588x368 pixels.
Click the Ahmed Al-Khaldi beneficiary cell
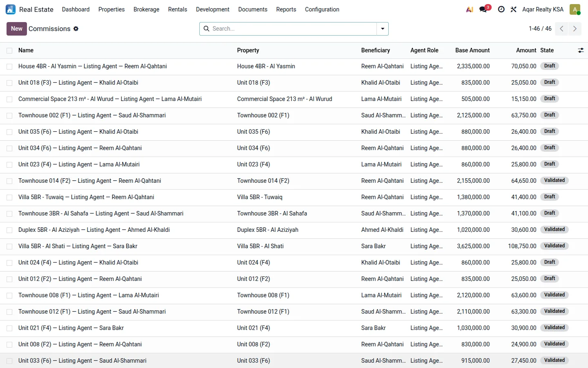point(382,230)
